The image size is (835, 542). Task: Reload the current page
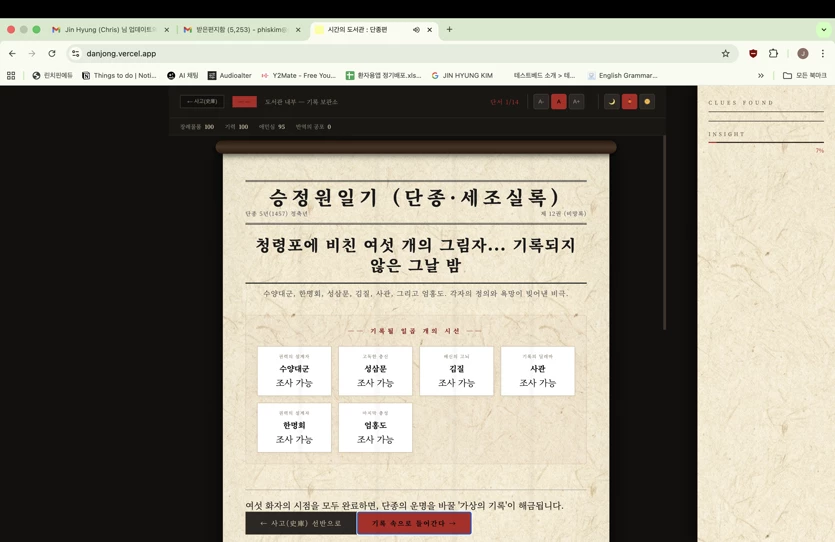tap(52, 53)
